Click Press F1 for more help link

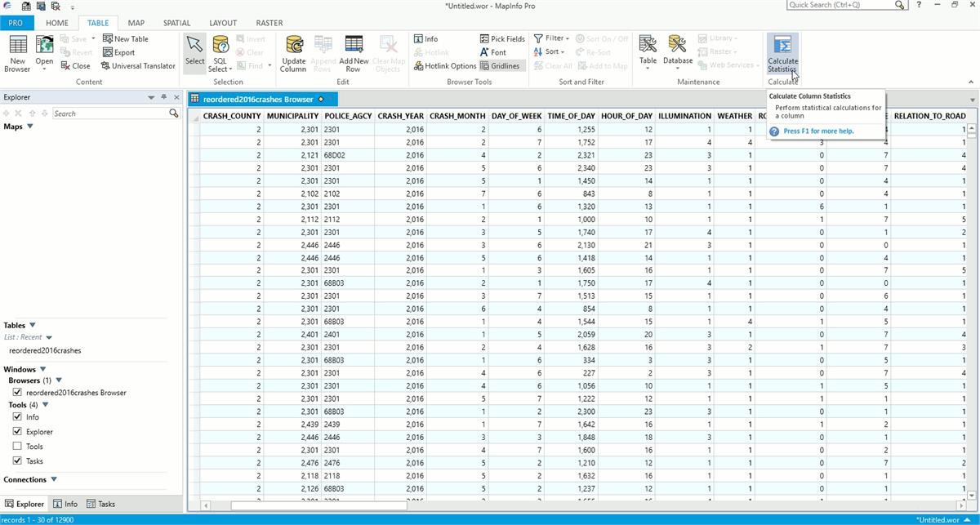click(817, 131)
